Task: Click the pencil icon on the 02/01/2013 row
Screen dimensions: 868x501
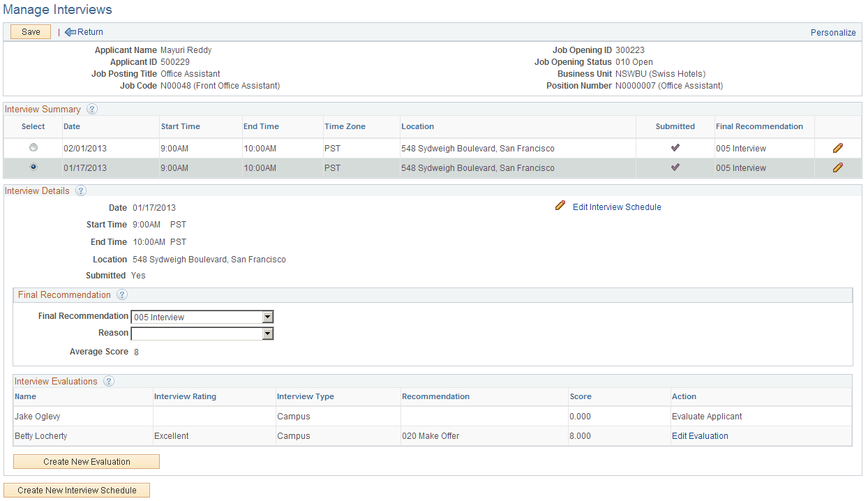Action: 837,147
